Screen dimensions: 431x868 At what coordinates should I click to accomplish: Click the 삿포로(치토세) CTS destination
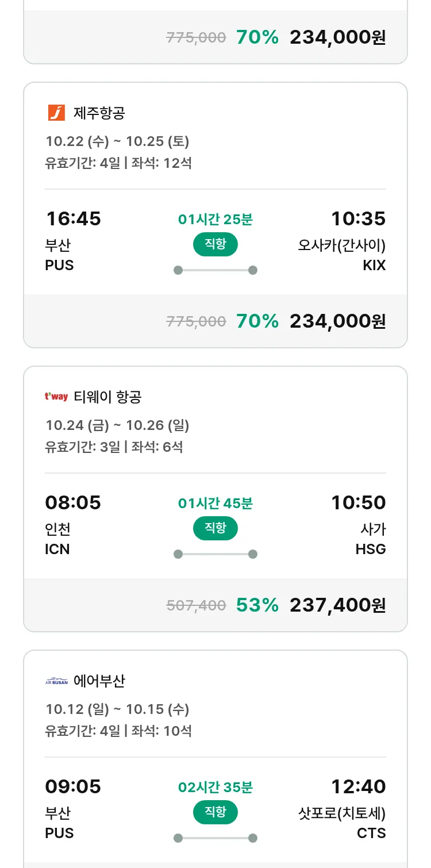[x=341, y=823]
